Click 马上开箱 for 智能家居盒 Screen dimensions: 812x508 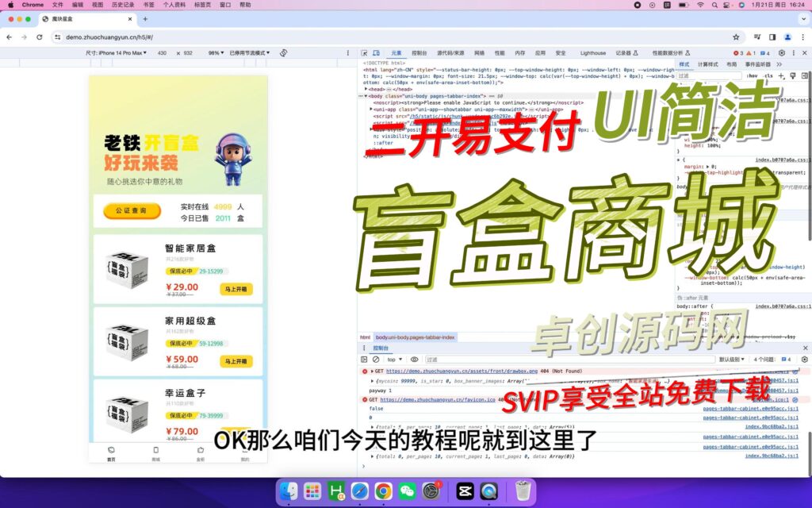[x=236, y=289]
